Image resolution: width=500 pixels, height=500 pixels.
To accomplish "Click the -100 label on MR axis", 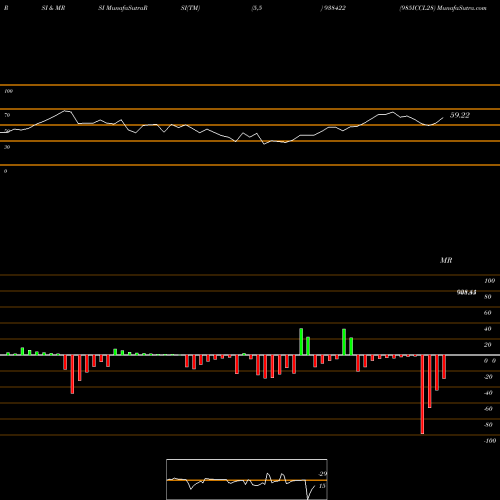I will pyautogui.click(x=490, y=441).
